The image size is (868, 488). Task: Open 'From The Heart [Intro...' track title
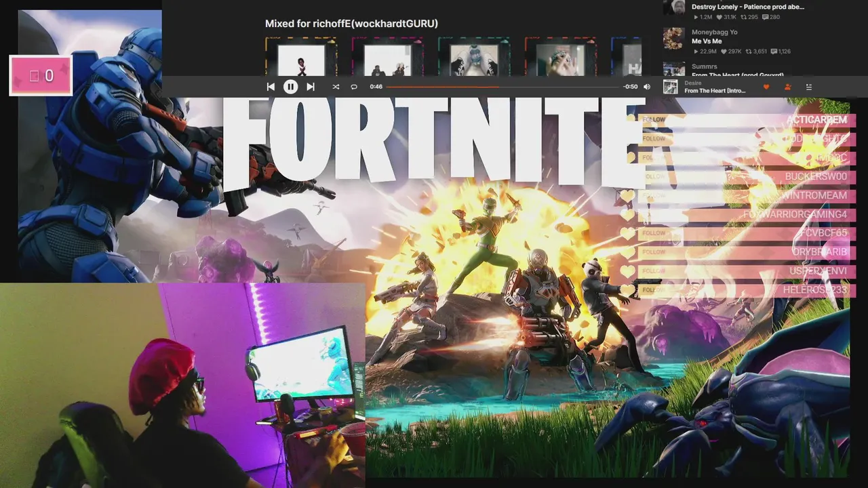click(x=715, y=91)
